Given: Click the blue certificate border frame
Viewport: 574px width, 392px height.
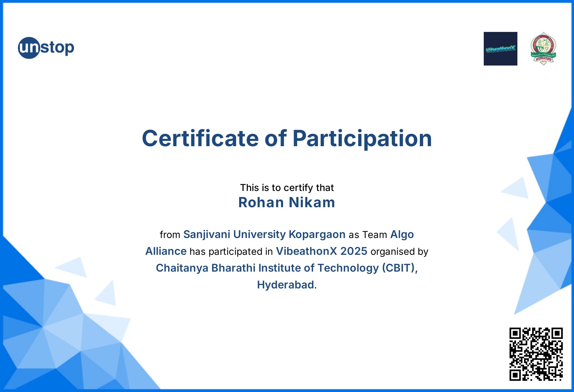Looking at the screenshot, I should [x=287, y=3].
